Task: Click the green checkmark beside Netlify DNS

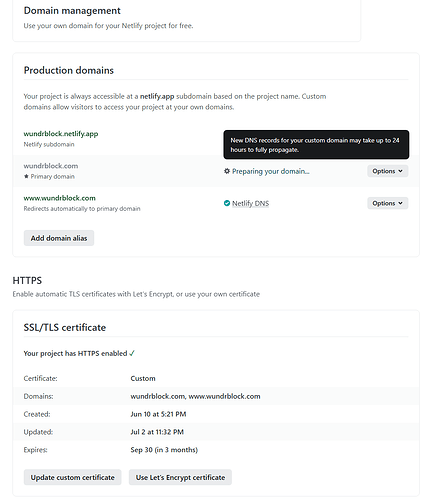Action: (227, 203)
